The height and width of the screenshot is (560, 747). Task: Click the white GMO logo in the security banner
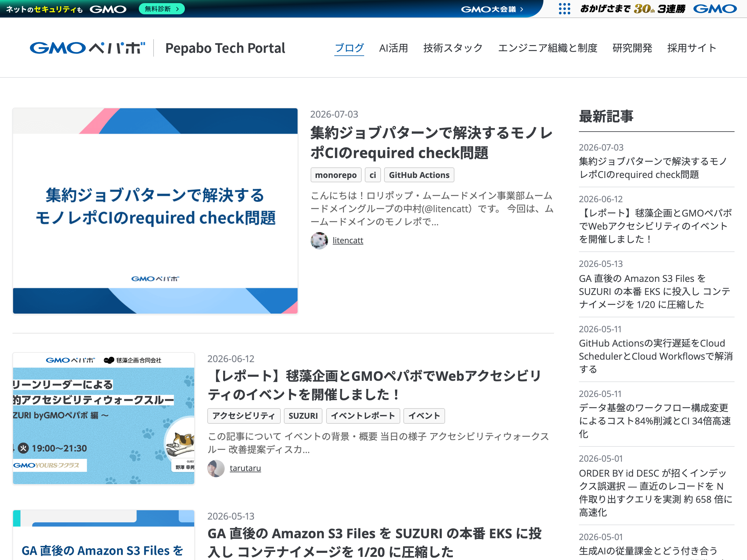[108, 9]
